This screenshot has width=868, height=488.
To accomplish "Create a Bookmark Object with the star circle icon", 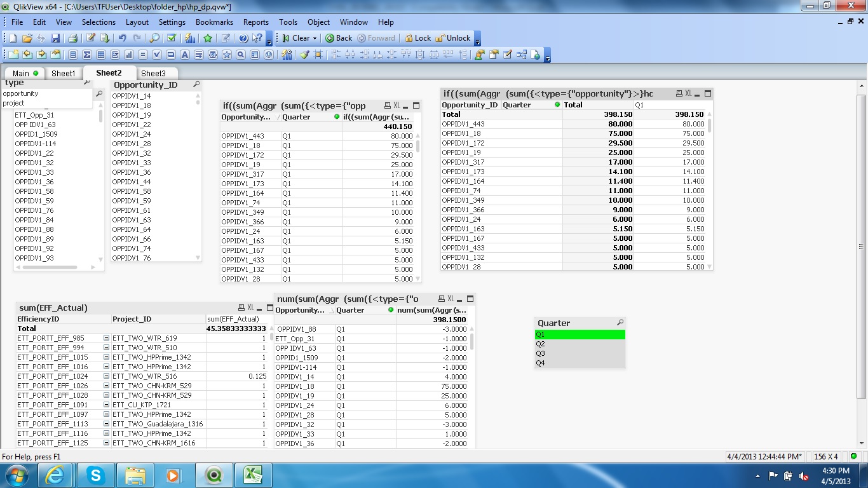I will [226, 55].
